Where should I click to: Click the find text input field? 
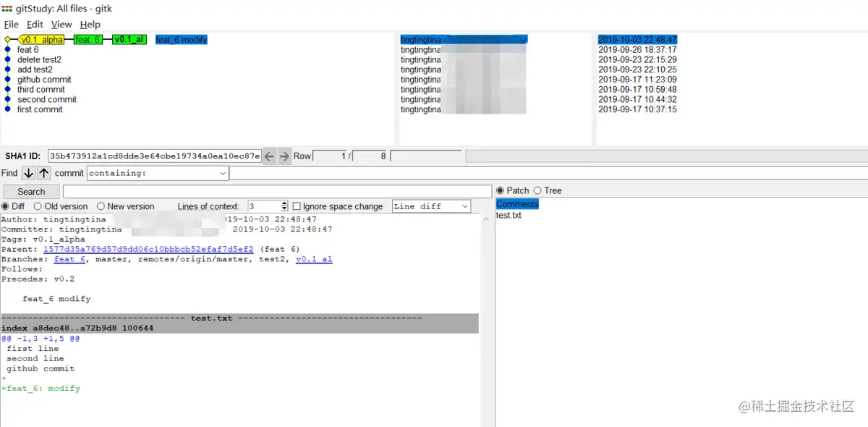(548, 173)
